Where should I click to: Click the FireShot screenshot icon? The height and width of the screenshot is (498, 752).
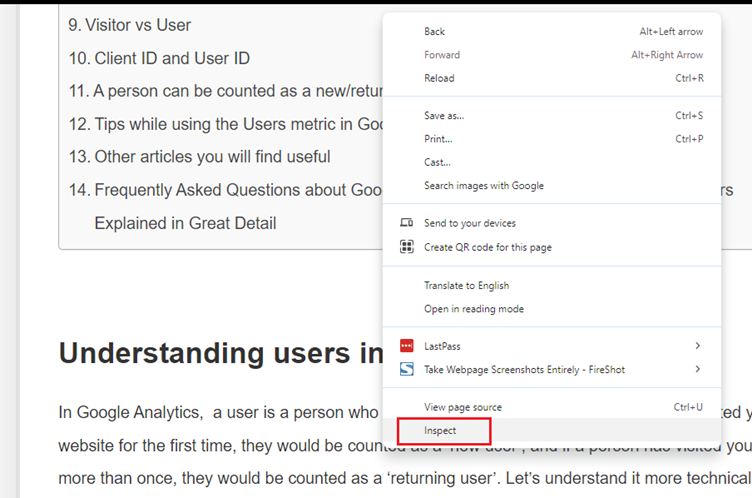point(407,369)
